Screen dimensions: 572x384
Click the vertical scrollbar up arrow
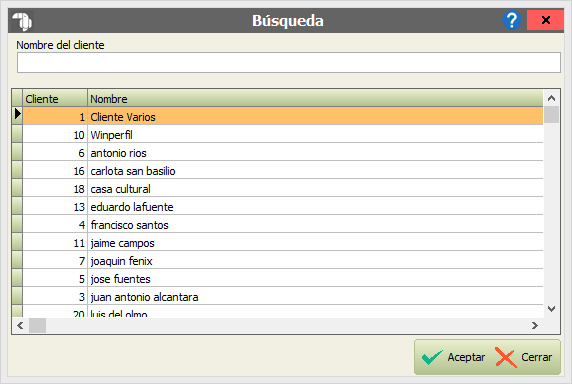tap(551, 98)
